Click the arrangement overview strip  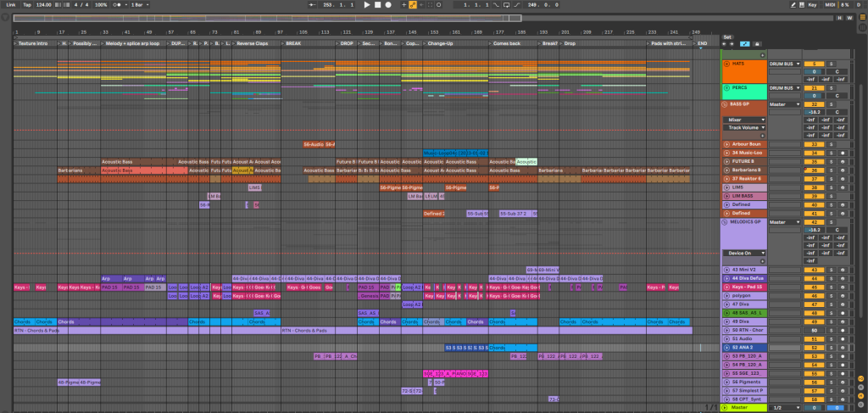[424, 18]
